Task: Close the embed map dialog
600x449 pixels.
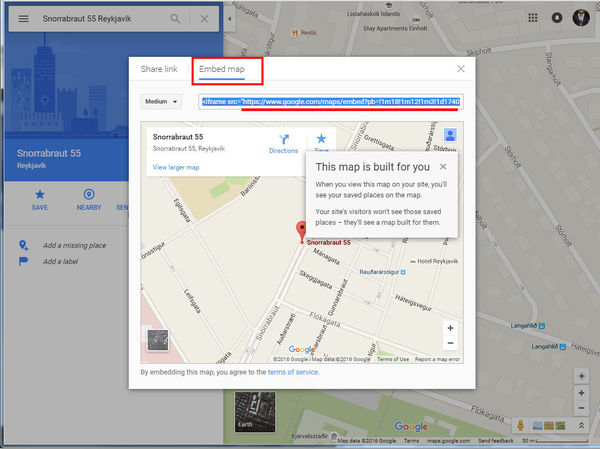Action: pos(461,69)
